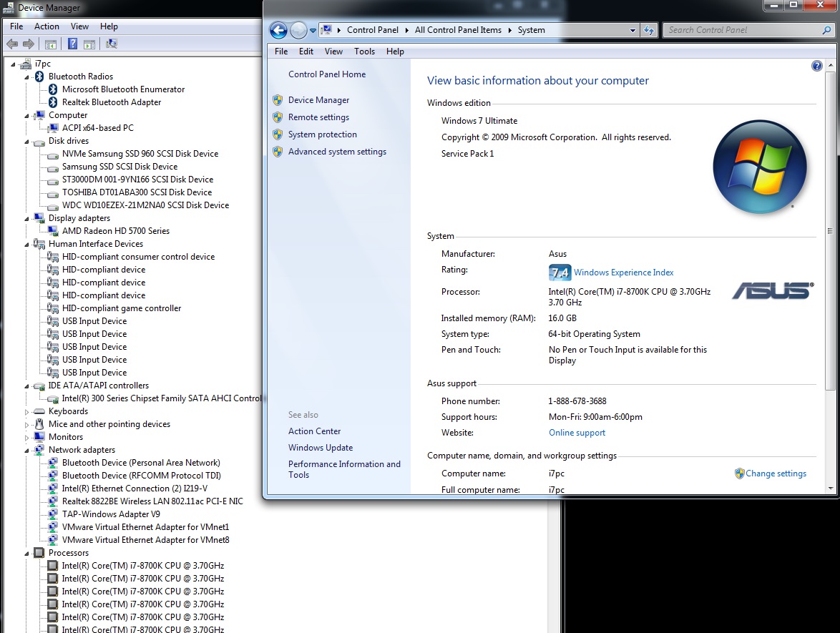
Task: Click the i7pc root computer icon
Action: point(25,64)
